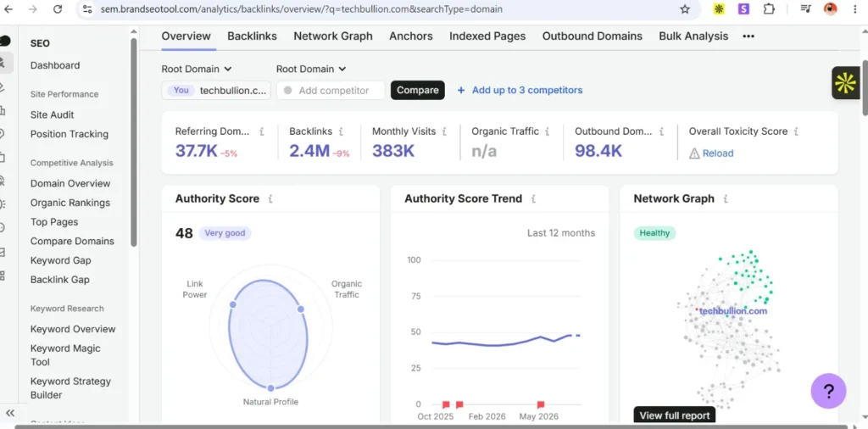Click the Link Power point on radar chart

coord(233,304)
